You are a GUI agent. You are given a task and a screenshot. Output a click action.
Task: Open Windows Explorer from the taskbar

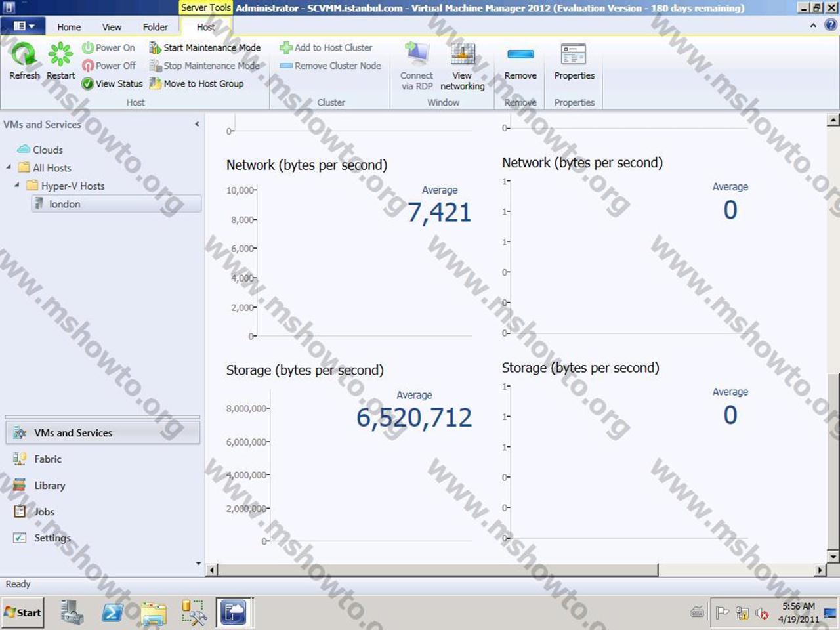(154, 612)
